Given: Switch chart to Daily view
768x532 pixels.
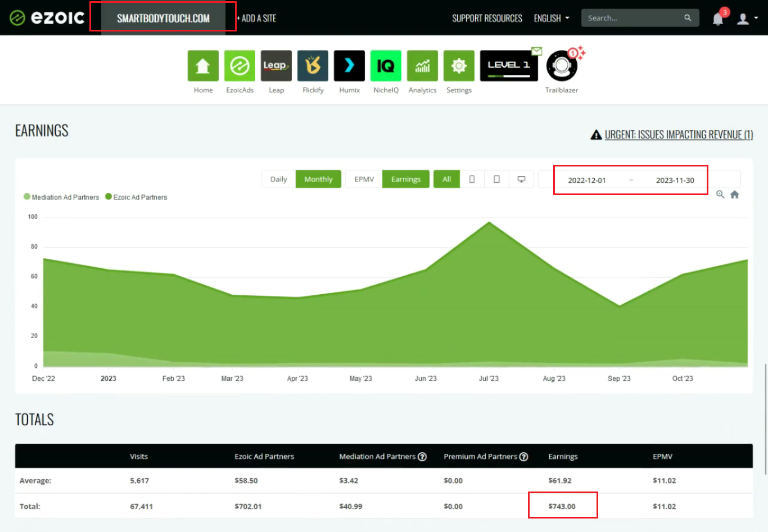Looking at the screenshot, I should 278,179.
